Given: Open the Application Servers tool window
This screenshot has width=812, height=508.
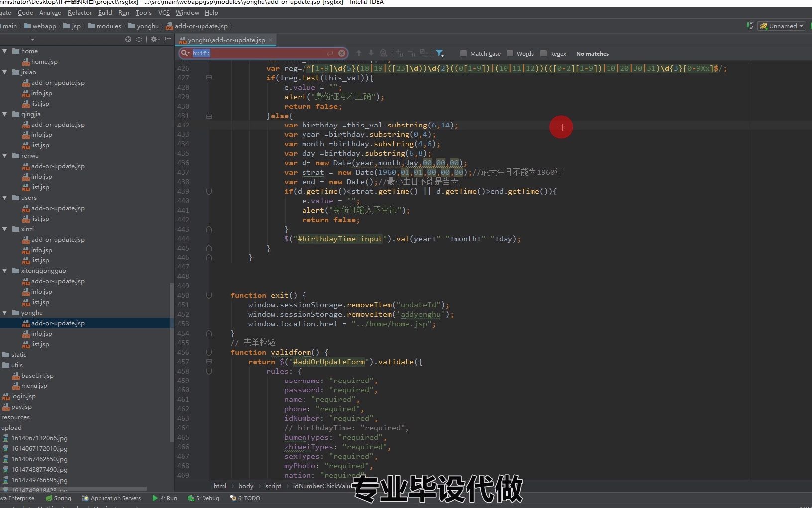Looking at the screenshot, I should click(x=111, y=498).
